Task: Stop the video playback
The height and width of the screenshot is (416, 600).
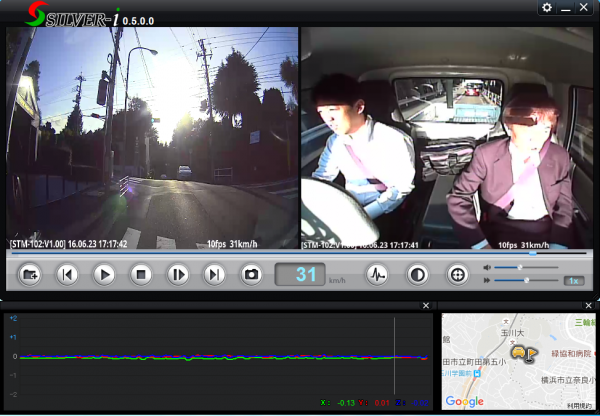Action: point(141,274)
